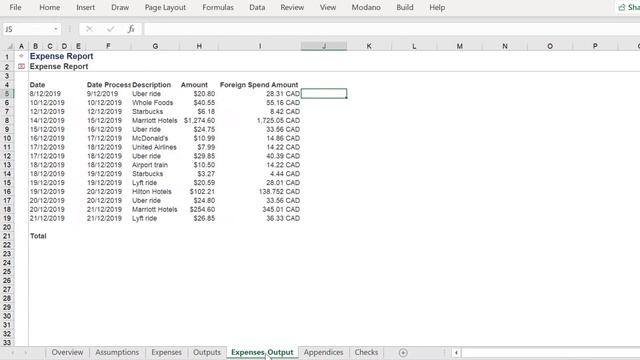Click the horizontal scrollbar track

tap(550, 353)
